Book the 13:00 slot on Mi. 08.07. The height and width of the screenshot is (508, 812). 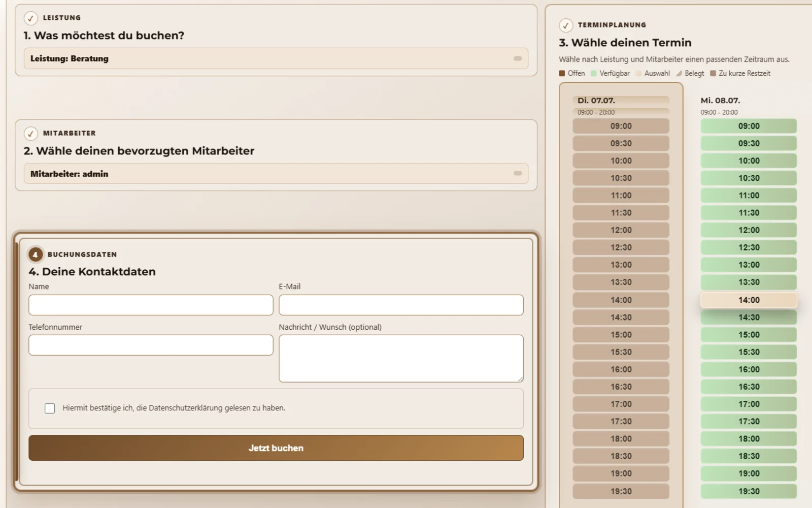point(749,265)
